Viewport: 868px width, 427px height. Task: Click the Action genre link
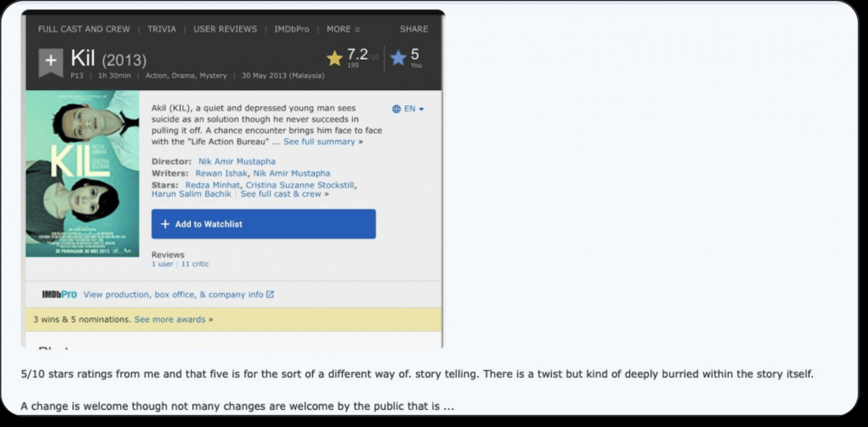156,76
